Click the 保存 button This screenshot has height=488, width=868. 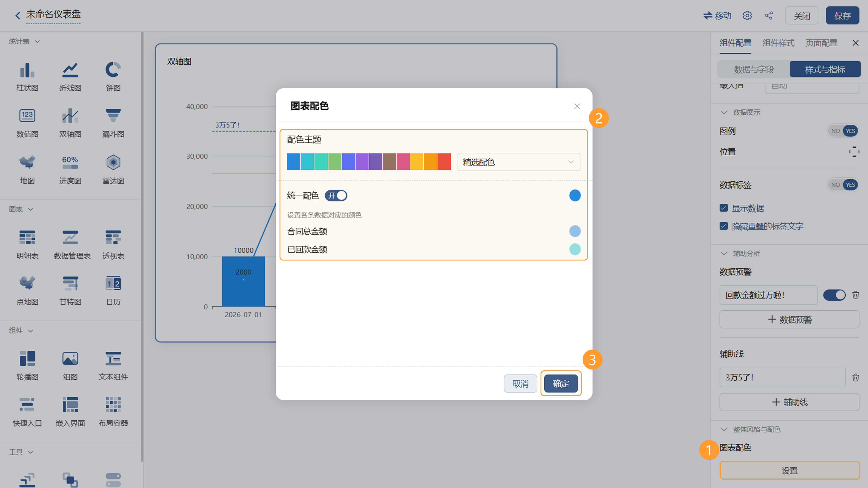click(x=842, y=16)
